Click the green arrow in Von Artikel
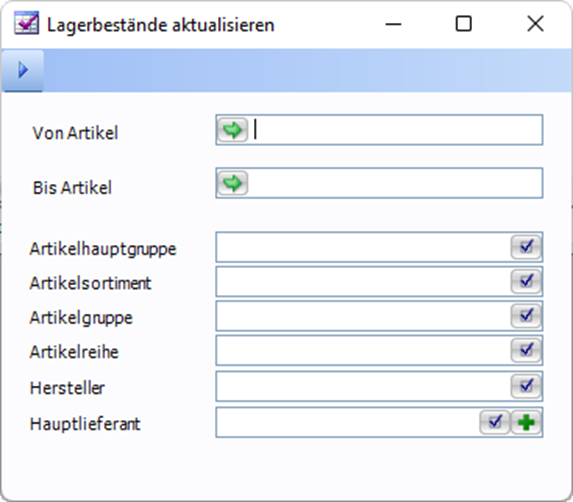 (232, 130)
